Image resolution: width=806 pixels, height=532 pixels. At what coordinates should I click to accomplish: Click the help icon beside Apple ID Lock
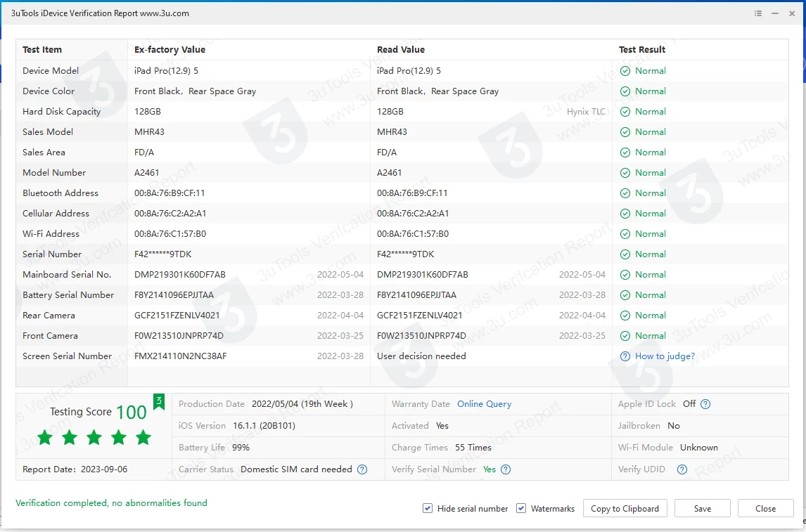point(705,404)
